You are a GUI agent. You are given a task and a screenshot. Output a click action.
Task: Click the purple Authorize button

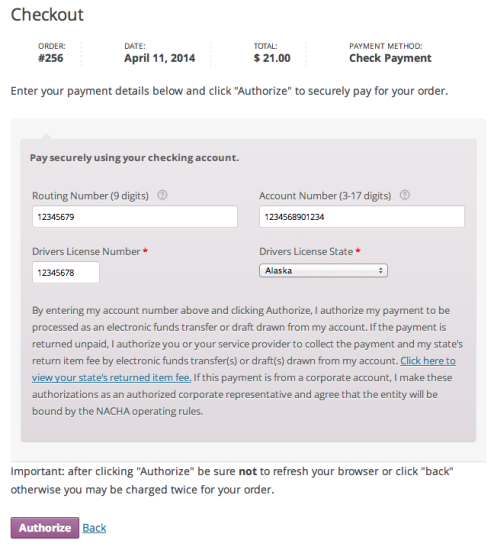[45, 528]
